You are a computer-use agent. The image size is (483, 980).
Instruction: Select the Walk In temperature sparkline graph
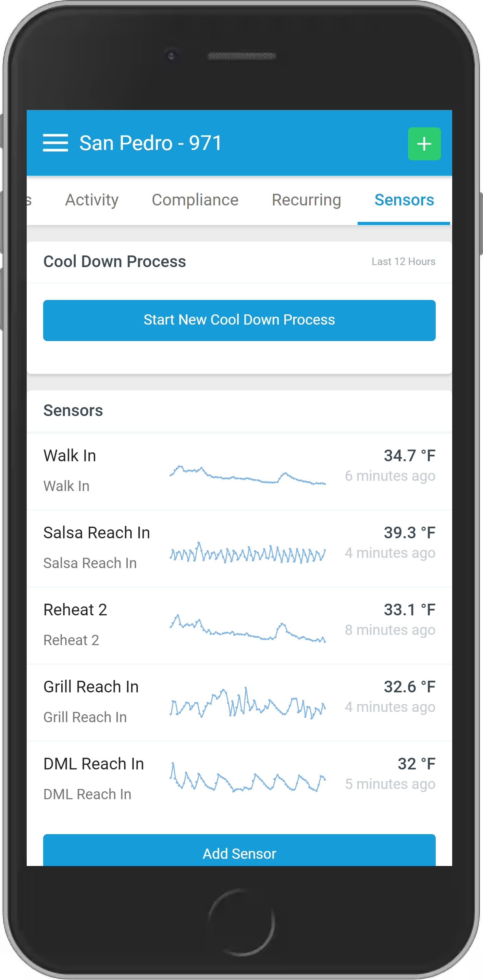click(x=247, y=476)
